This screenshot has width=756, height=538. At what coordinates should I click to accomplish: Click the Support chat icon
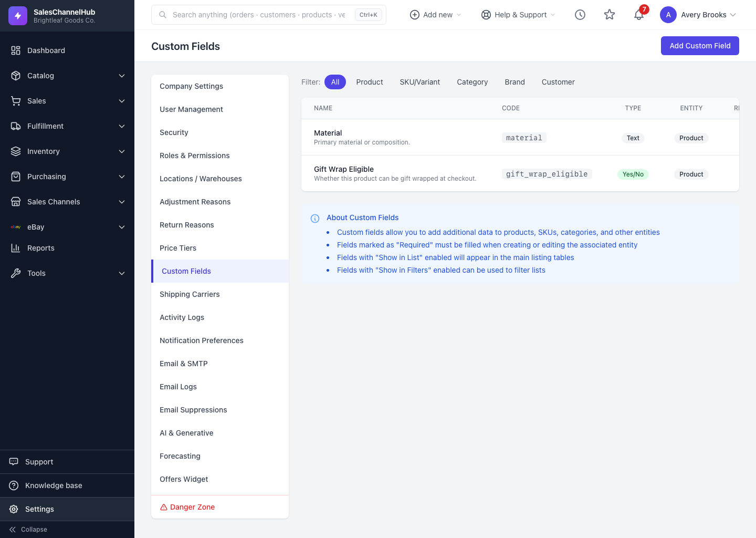[x=14, y=462]
